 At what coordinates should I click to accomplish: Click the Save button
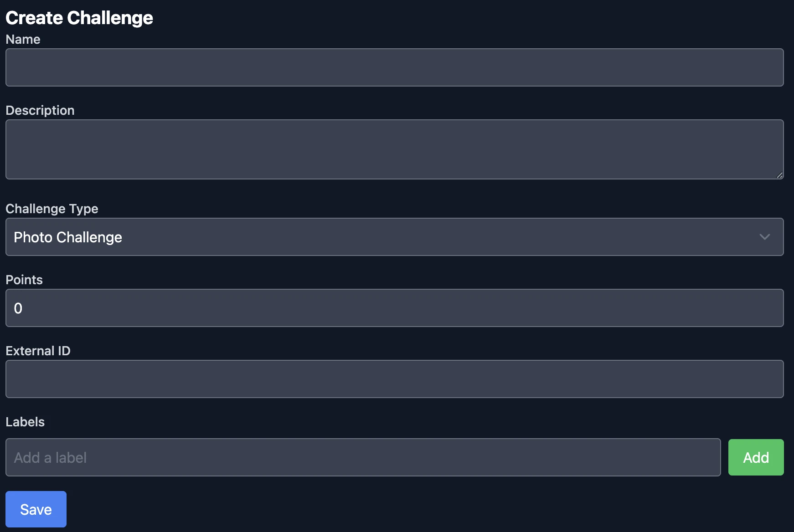36,509
